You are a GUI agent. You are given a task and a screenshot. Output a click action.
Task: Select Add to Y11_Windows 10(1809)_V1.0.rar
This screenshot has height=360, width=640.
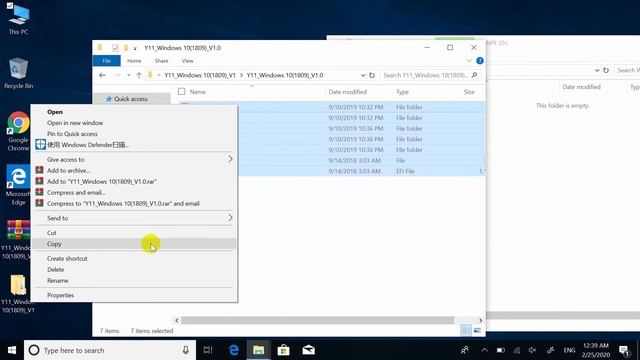(x=134, y=181)
